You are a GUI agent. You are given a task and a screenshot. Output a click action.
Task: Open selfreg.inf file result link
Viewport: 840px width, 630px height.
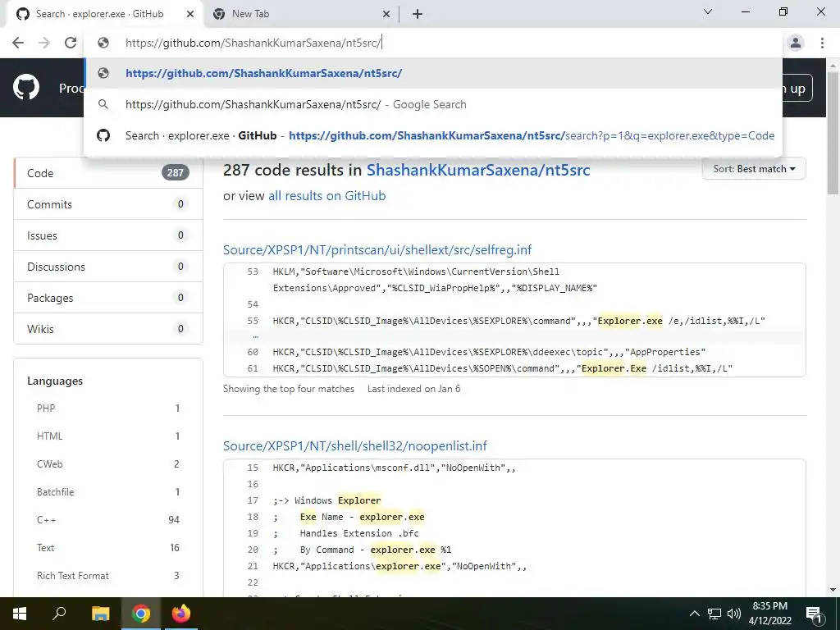[x=377, y=249]
